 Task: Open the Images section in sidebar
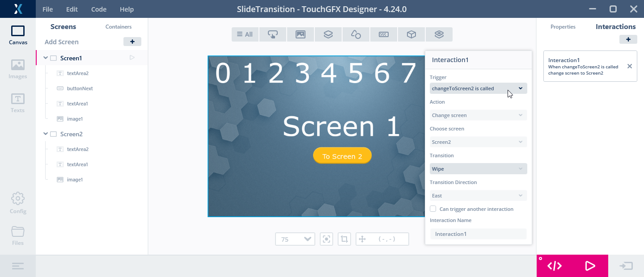[18, 69]
